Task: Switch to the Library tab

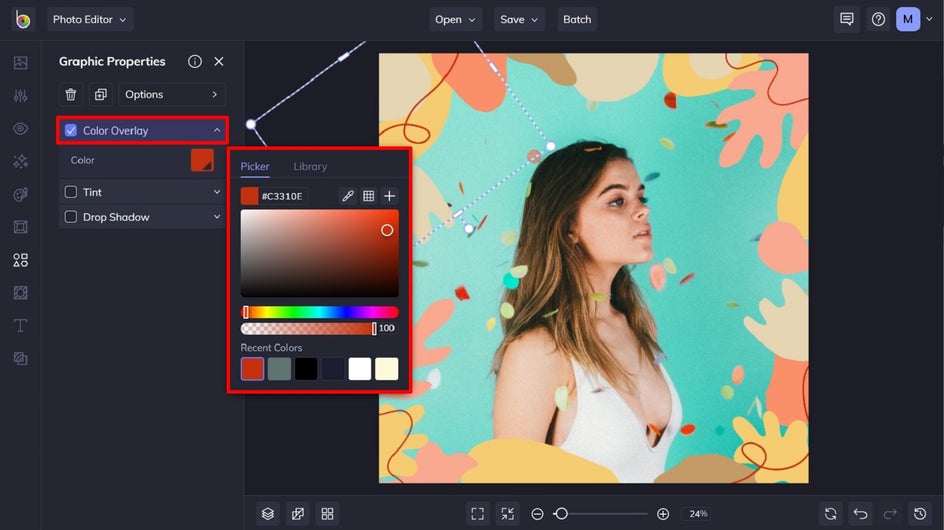Action: 310,166
